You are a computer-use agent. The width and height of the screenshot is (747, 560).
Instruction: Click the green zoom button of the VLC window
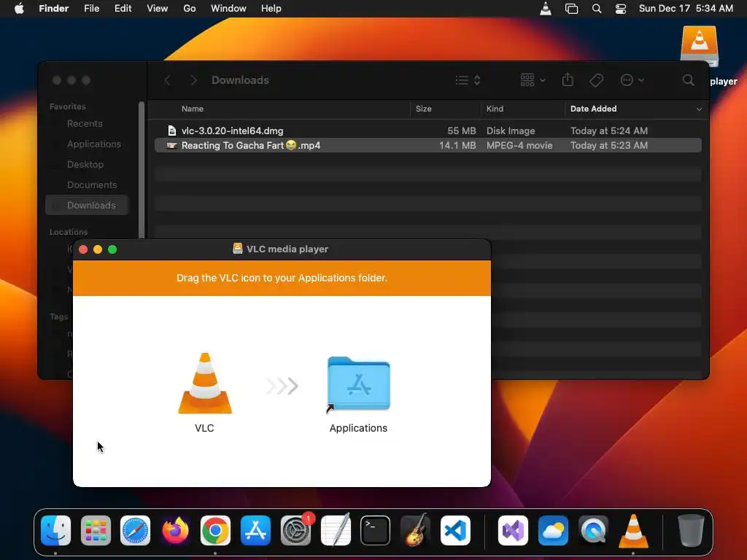(x=112, y=249)
